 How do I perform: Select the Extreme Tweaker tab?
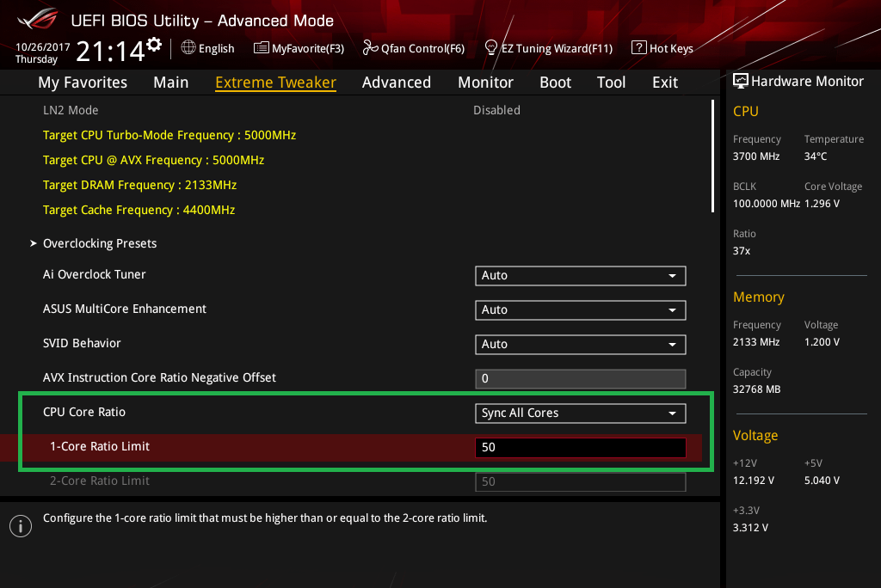tap(276, 83)
